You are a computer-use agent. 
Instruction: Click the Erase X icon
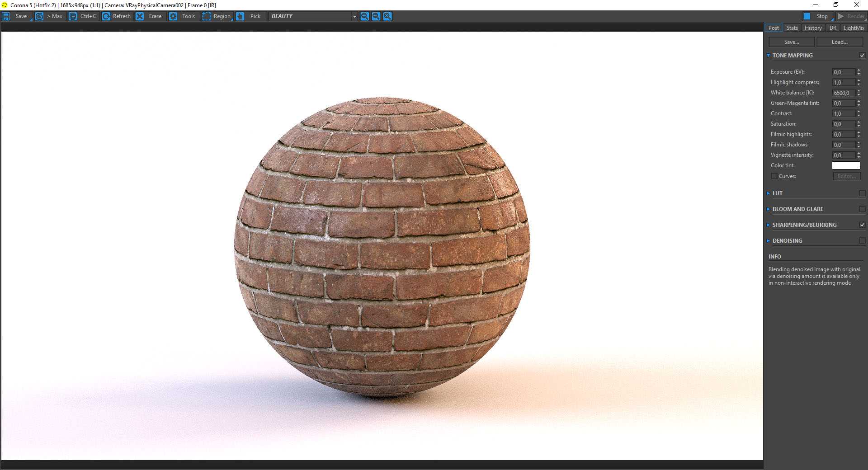pos(140,16)
